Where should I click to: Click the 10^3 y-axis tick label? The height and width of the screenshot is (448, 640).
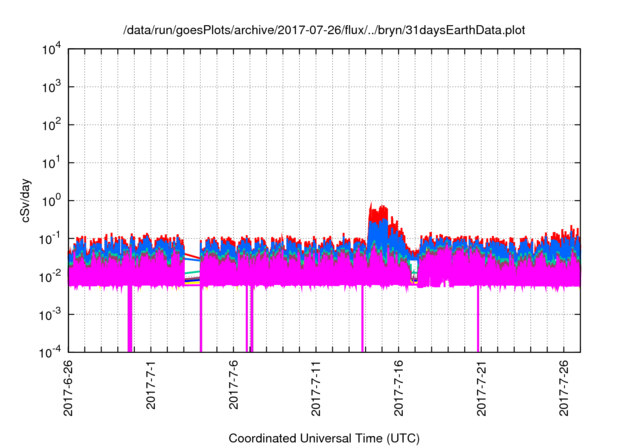50,88
